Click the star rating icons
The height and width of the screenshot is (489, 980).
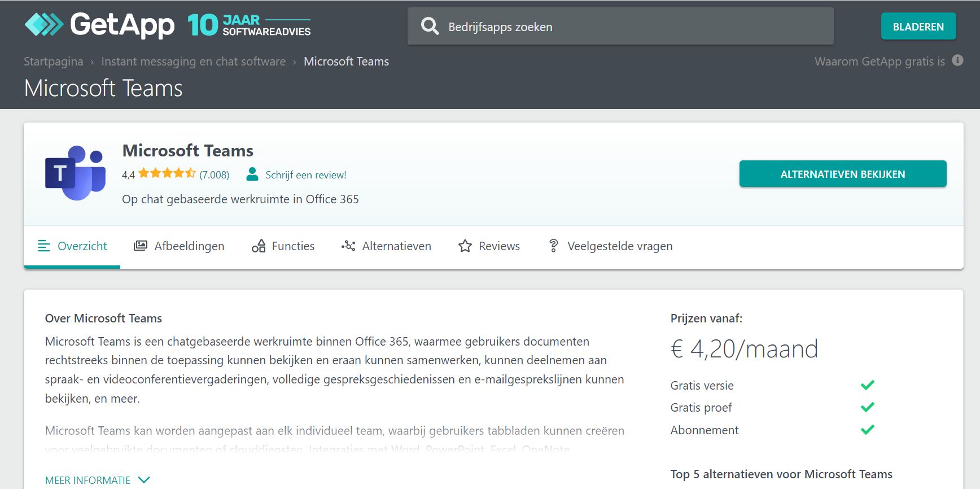tap(167, 173)
